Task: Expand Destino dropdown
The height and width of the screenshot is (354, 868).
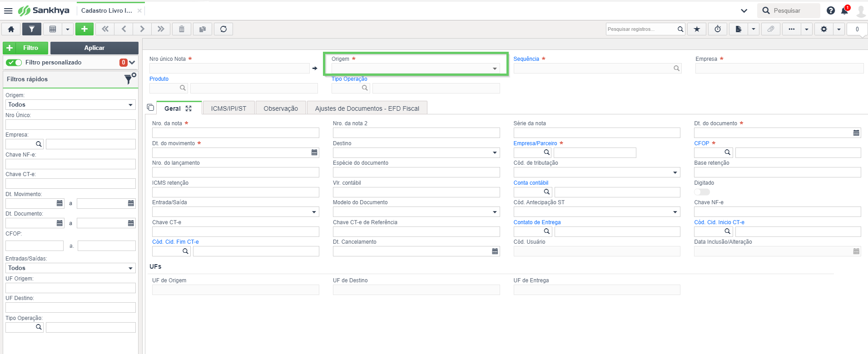Action: click(416, 153)
